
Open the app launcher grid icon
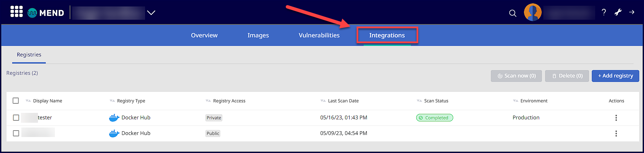click(x=16, y=12)
